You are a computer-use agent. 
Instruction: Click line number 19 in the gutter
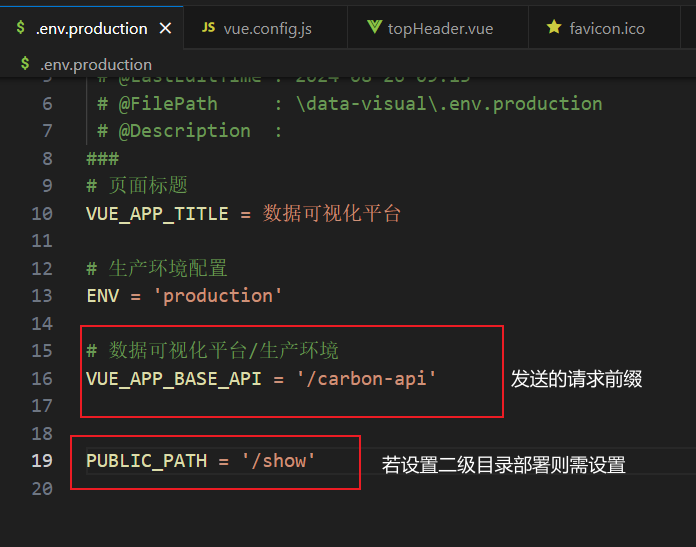[42, 461]
